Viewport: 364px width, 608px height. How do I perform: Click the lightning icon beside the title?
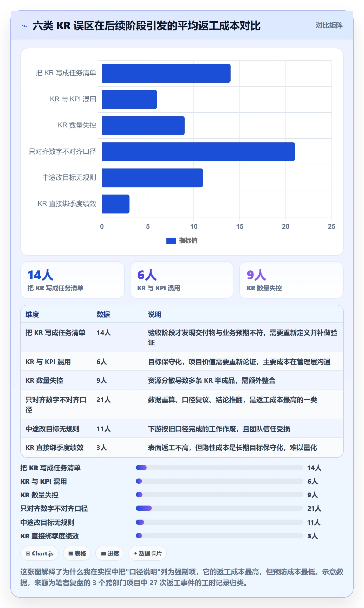click(x=25, y=26)
